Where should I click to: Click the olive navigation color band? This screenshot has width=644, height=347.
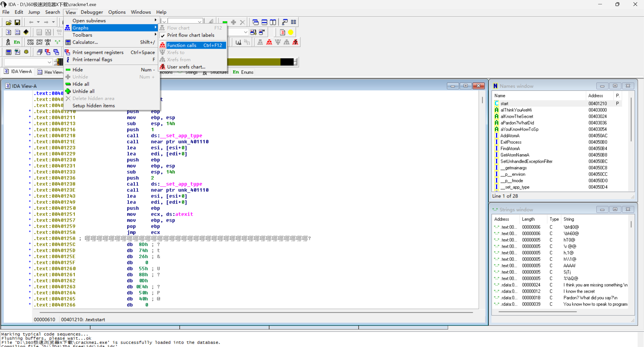[x=253, y=62]
